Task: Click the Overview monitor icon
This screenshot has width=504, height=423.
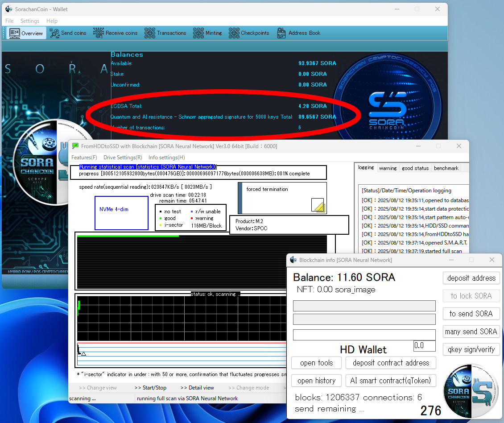Action: tap(14, 33)
